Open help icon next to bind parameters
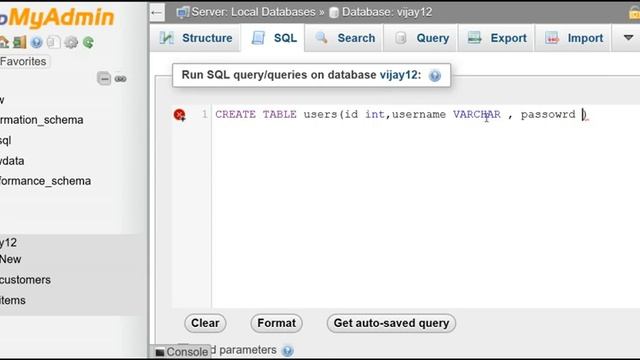This screenshot has height=360, width=640. [x=288, y=351]
